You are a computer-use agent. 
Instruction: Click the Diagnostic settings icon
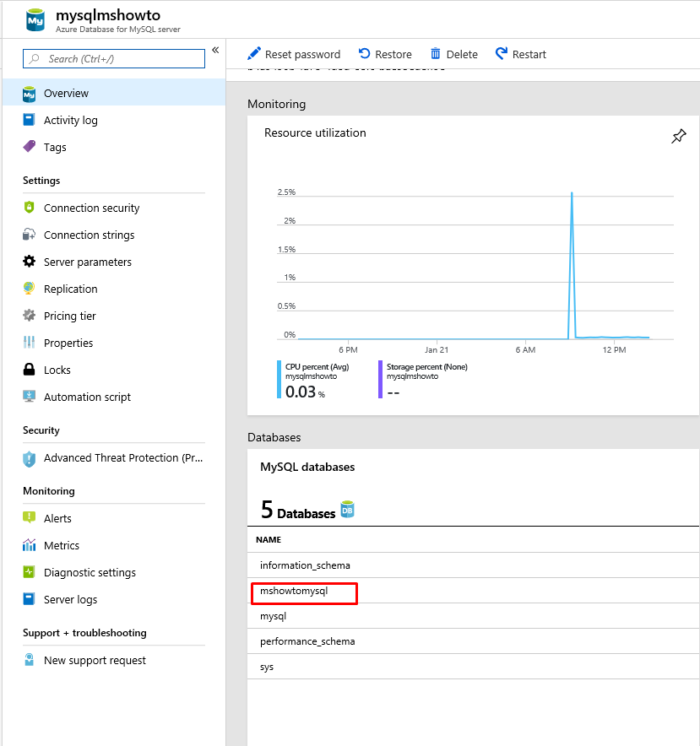(x=29, y=571)
